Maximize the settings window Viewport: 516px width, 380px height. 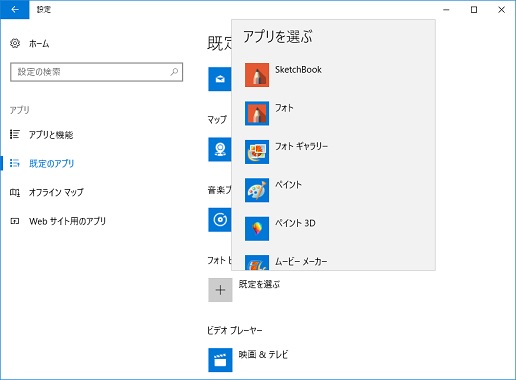tap(474, 10)
